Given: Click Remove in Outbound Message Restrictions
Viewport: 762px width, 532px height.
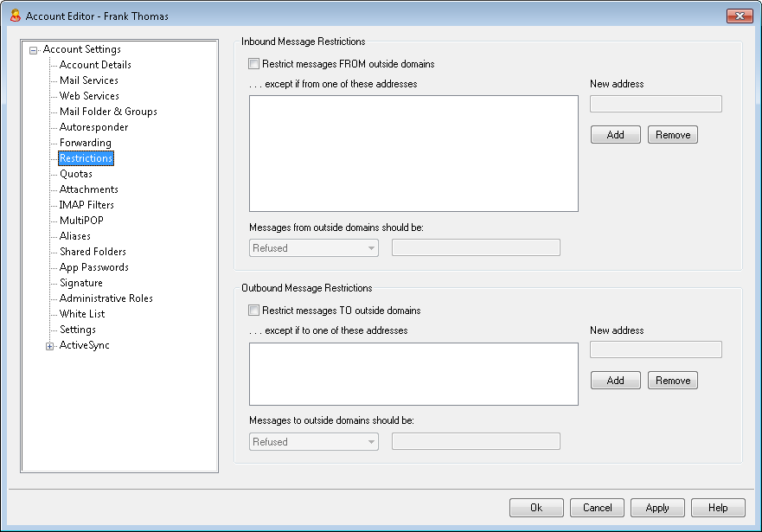Looking at the screenshot, I should [672, 381].
